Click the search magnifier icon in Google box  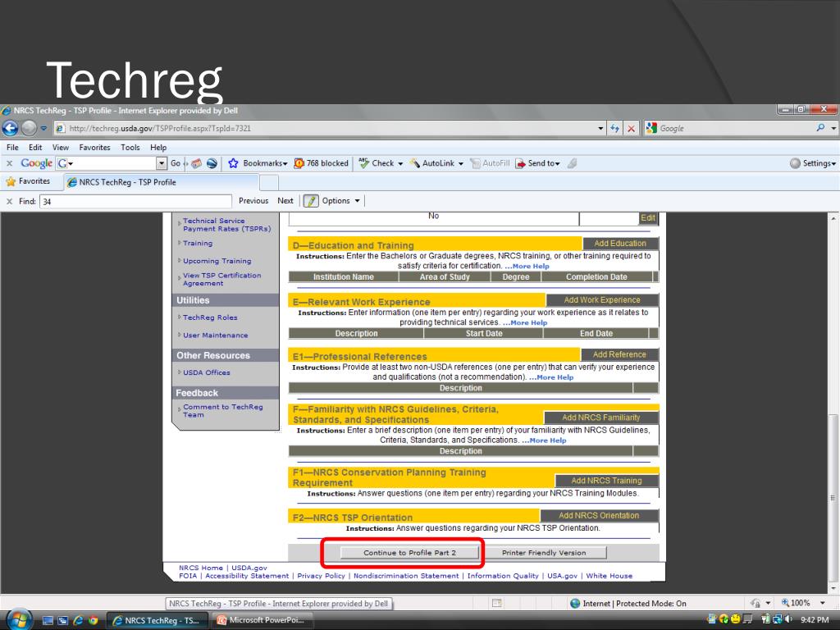(x=820, y=128)
